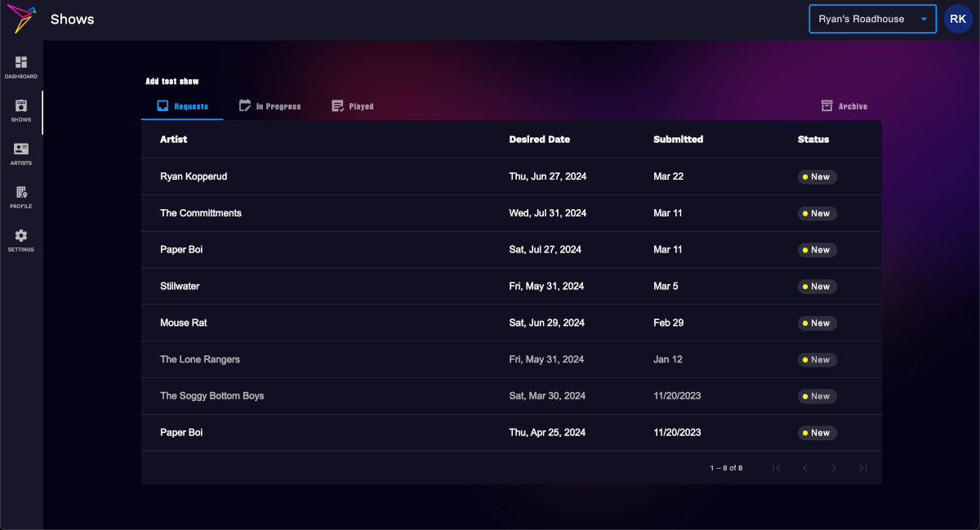The width and height of the screenshot is (980, 530).
Task: Expand the venue selector chevron
Action: click(x=925, y=18)
